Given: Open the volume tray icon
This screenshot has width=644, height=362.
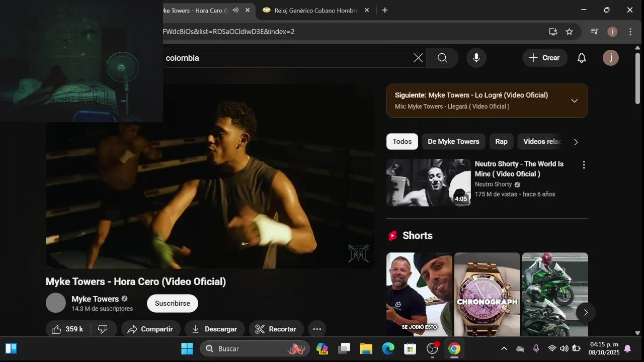Looking at the screenshot, I should [564, 348].
